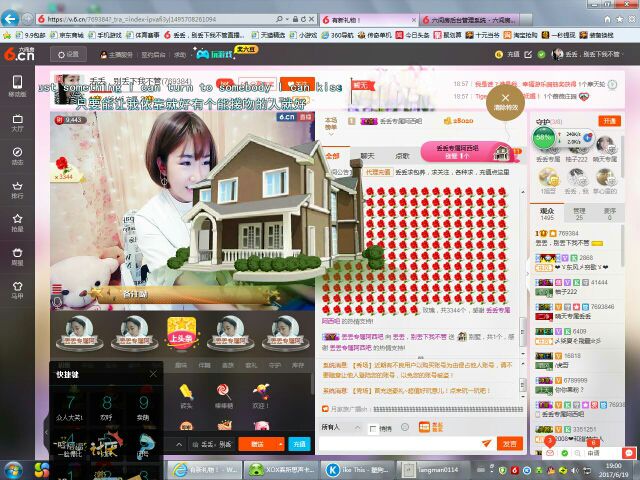Image resolution: width=640 pixels, height=480 pixels.
Task: Switch to the 点歌 song request tab
Action: pos(402,156)
